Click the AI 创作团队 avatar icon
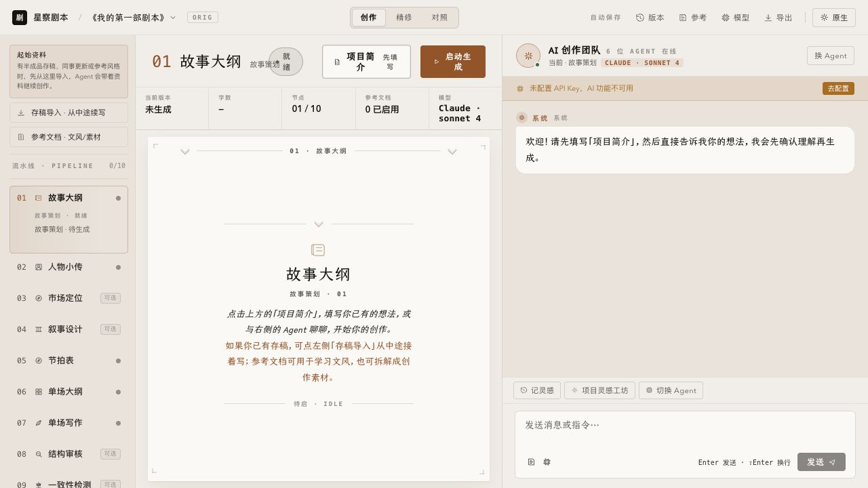 tap(528, 56)
